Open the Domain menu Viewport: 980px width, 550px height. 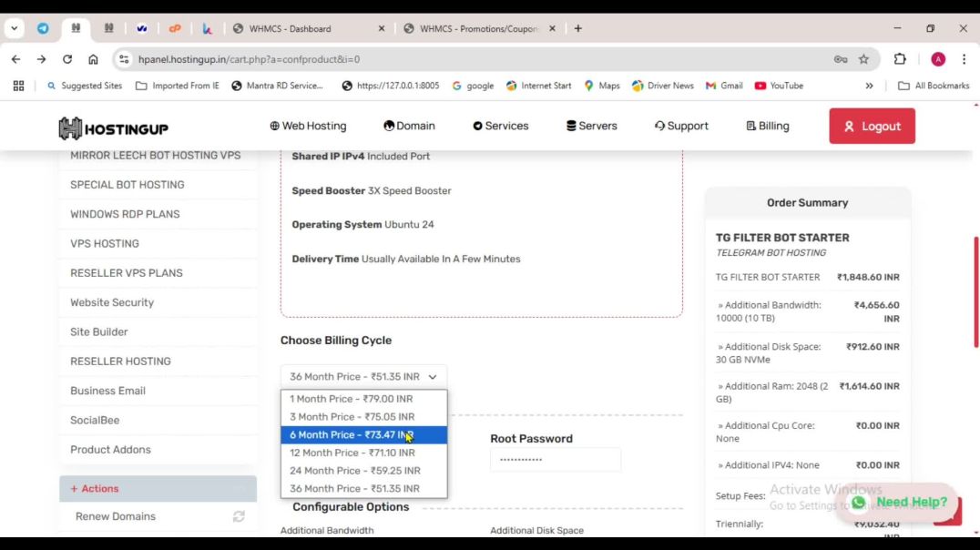coord(409,126)
